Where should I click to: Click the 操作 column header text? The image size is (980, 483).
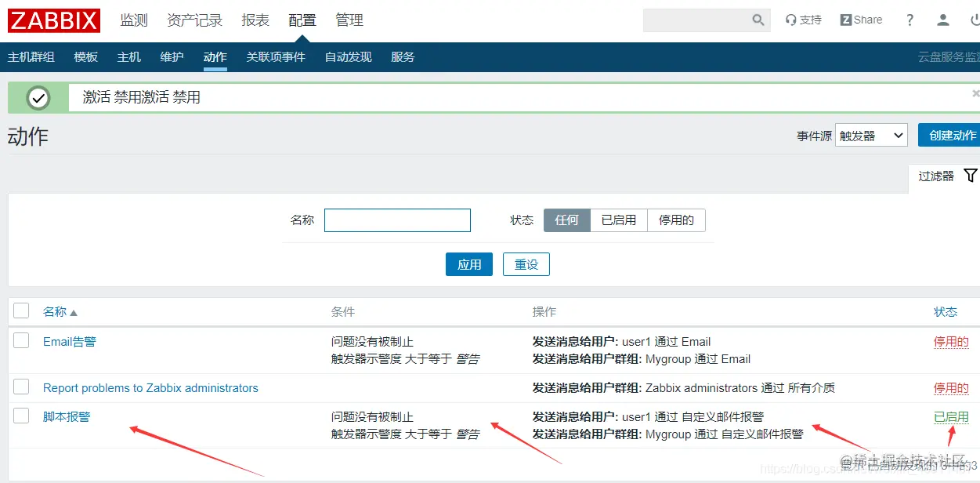pos(544,311)
